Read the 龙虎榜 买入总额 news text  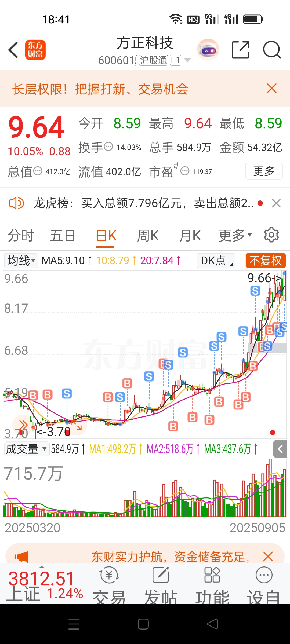pos(143,203)
